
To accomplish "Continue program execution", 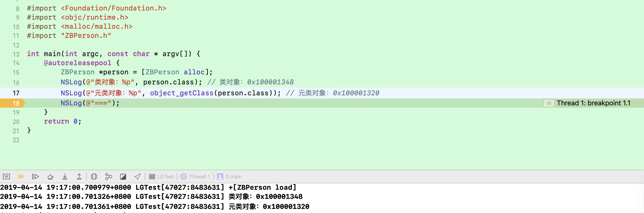I will 35,177.
